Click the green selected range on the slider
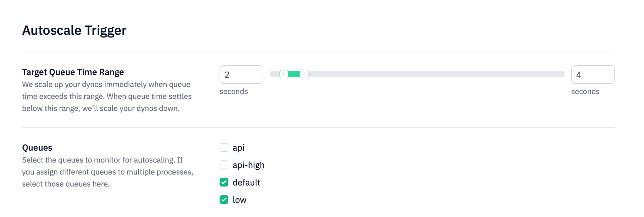Viewport: 644px width, 217px height. coord(294,74)
